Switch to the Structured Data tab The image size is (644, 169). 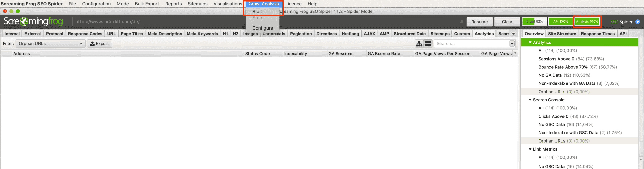pos(410,34)
